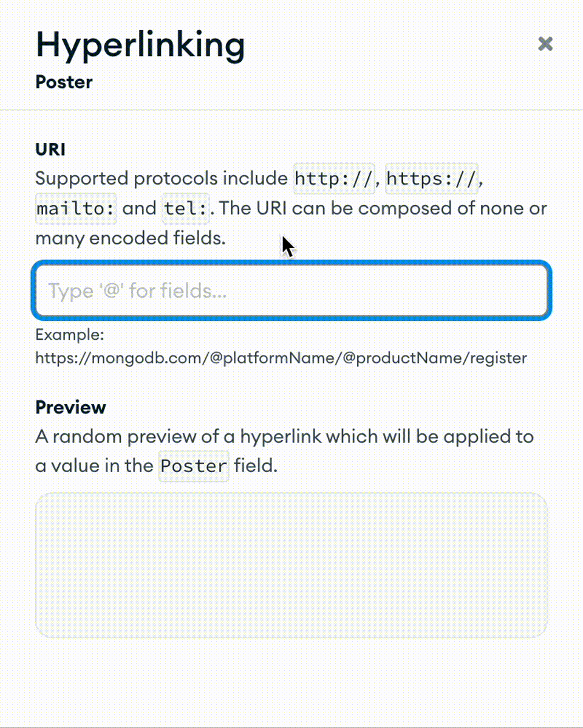Viewport: 583px width, 728px height.
Task: Click the close X on the Hyperlinking panel
Action: pyautogui.click(x=545, y=44)
